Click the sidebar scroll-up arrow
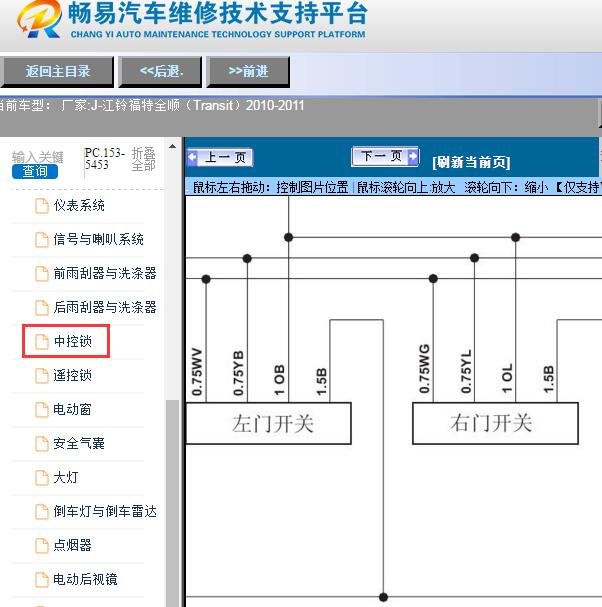Image resolution: width=602 pixels, height=607 pixels. [x=172, y=146]
